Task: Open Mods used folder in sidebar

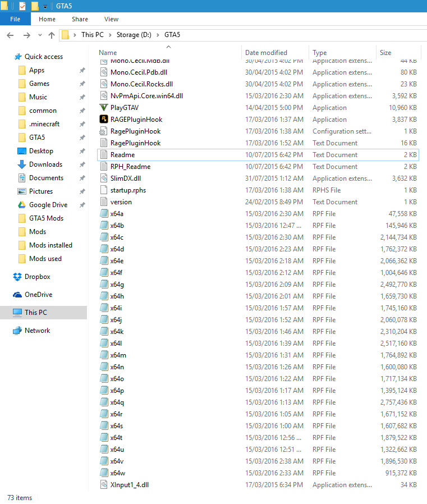Action: point(45,259)
